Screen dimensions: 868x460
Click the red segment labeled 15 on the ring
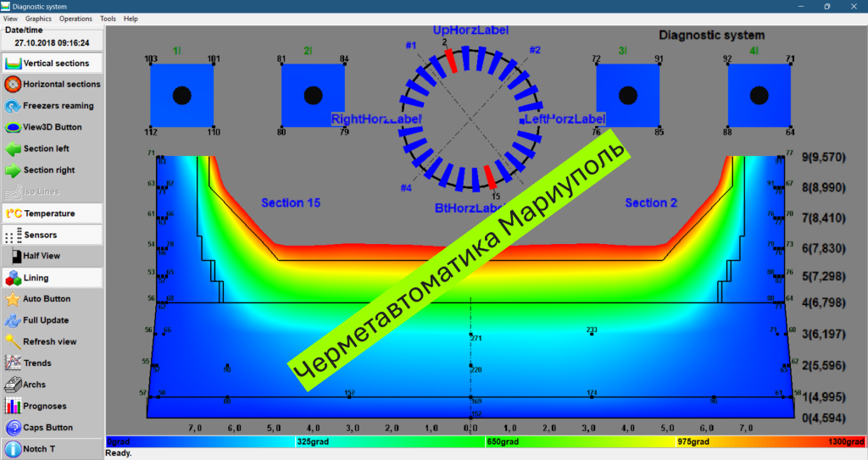490,177
